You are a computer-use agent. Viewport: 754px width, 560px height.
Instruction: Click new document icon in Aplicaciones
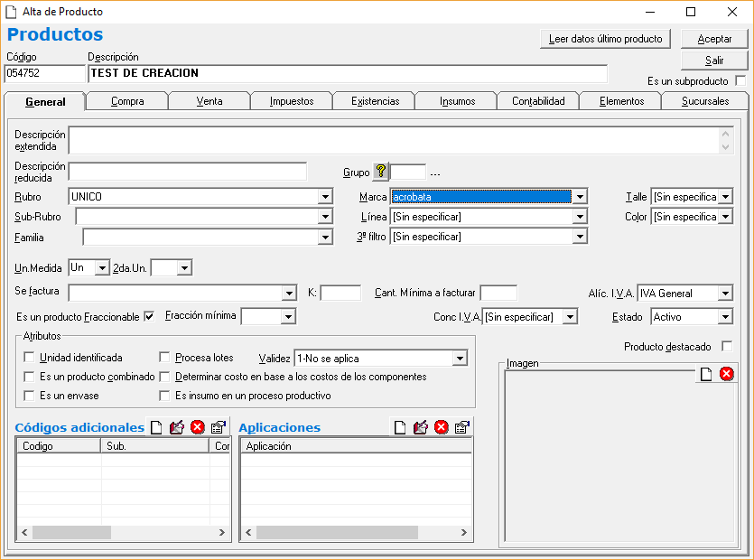click(400, 427)
